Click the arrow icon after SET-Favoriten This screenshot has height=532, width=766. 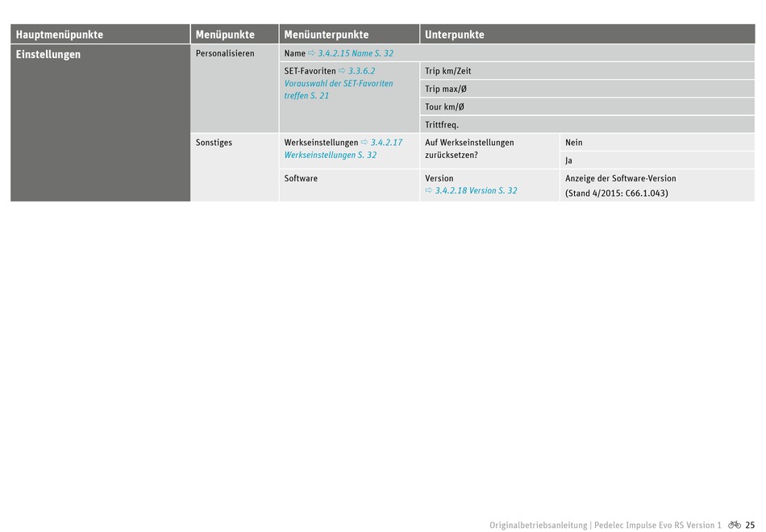click(342, 71)
